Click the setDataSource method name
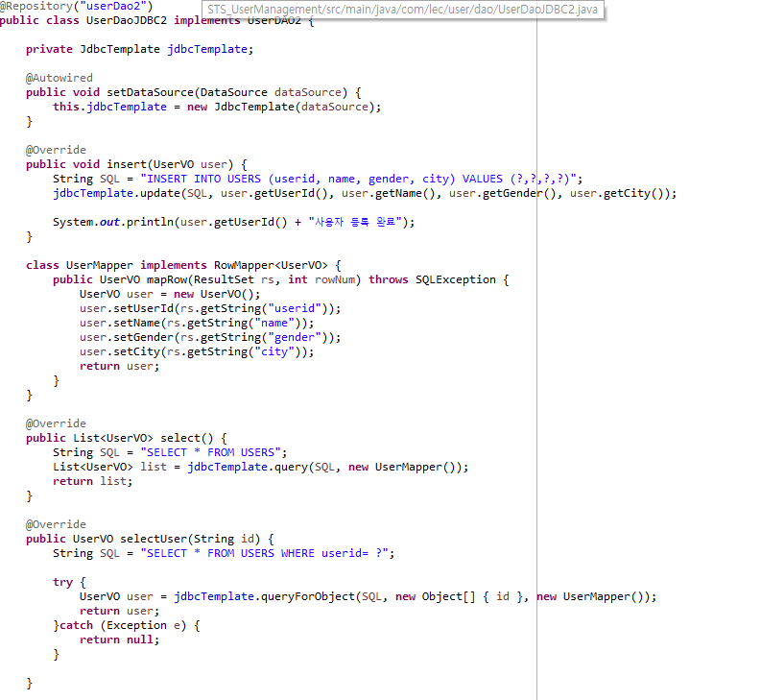Screen dimensions: 761x700 point(150,92)
